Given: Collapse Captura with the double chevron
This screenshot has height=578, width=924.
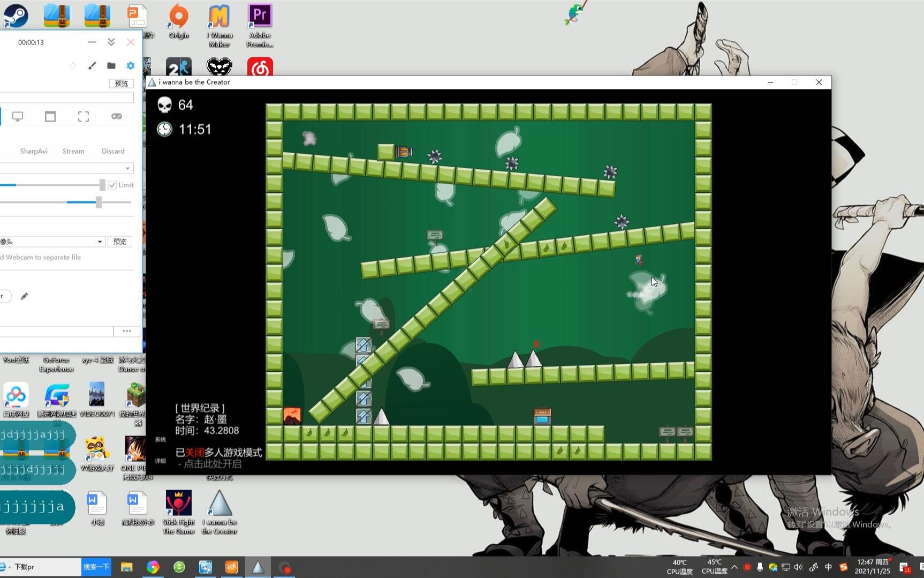Looking at the screenshot, I should pyautogui.click(x=111, y=42).
